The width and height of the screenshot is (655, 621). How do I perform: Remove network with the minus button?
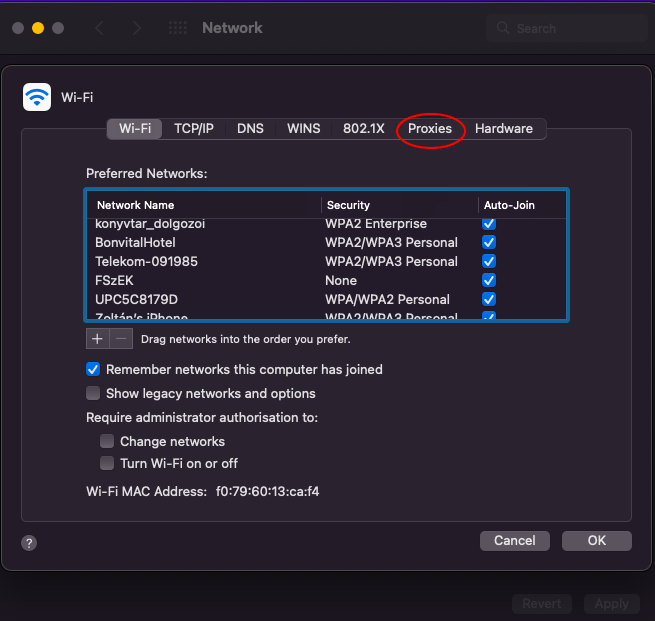[121, 339]
